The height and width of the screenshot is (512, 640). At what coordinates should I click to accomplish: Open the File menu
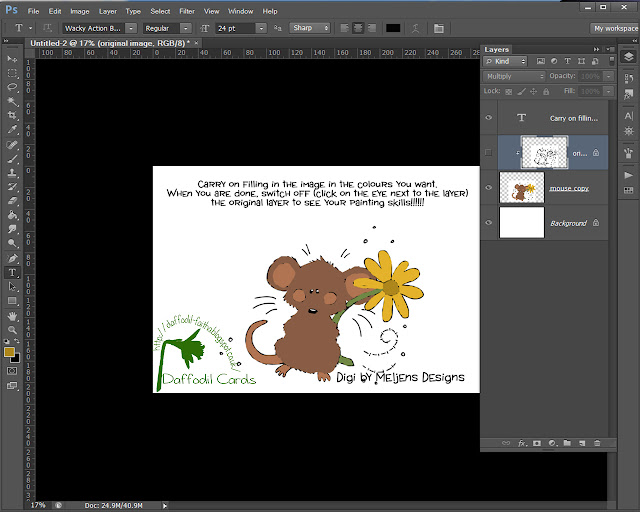tap(33, 11)
